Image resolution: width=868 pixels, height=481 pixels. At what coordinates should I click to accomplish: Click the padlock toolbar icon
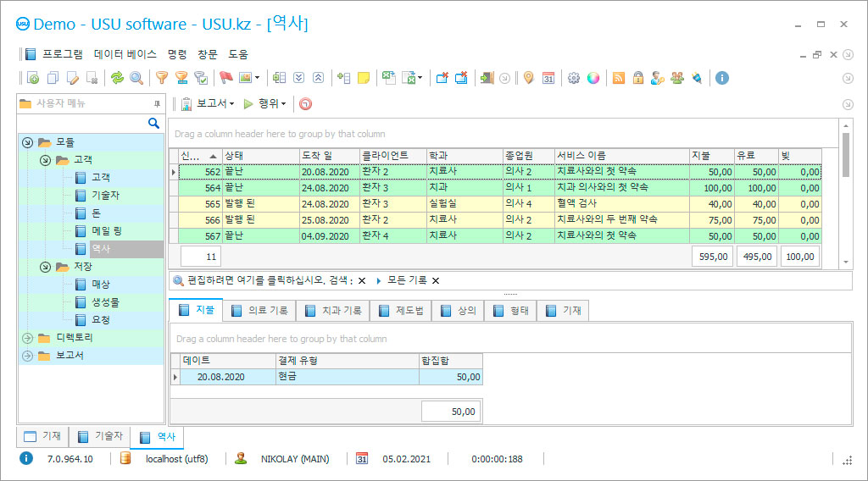pyautogui.click(x=638, y=78)
